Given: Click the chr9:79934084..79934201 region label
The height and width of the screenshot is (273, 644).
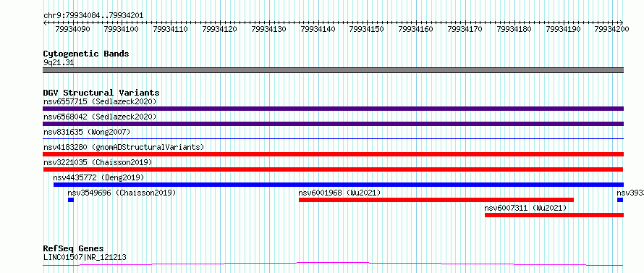Looking at the screenshot, I should 93,16.
